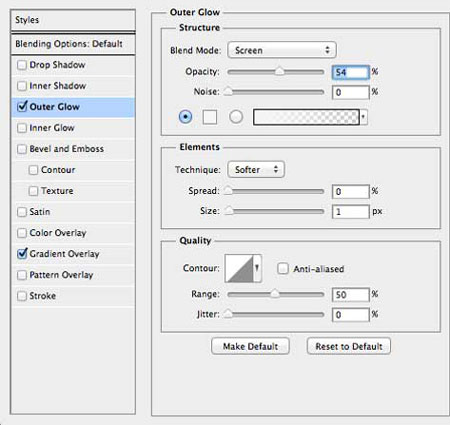Viewport: 450px width, 425px height.
Task: Open the contour picker dropdown arrow
Action: coord(257,268)
